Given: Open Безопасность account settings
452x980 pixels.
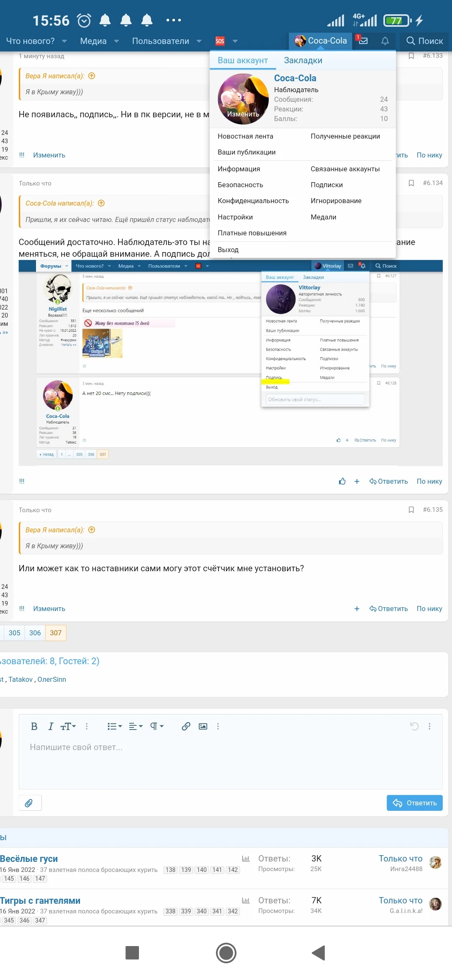Looking at the screenshot, I should (240, 185).
